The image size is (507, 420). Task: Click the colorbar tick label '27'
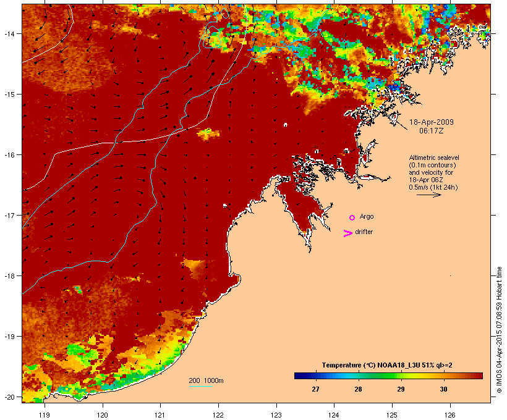[315, 389]
